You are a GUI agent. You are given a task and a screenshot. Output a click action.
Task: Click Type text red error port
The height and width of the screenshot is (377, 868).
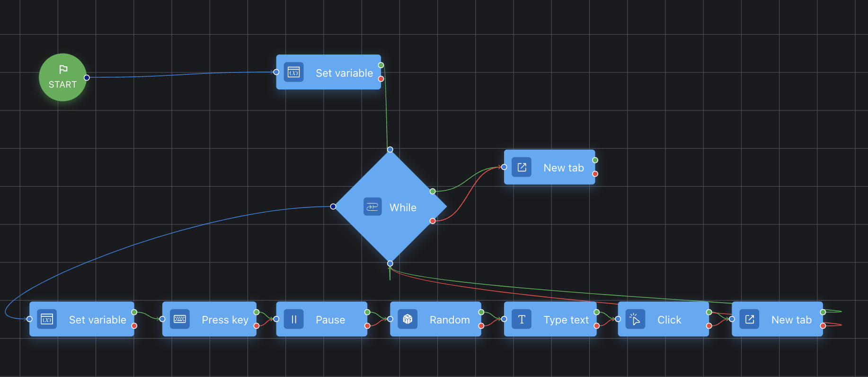[x=597, y=326]
